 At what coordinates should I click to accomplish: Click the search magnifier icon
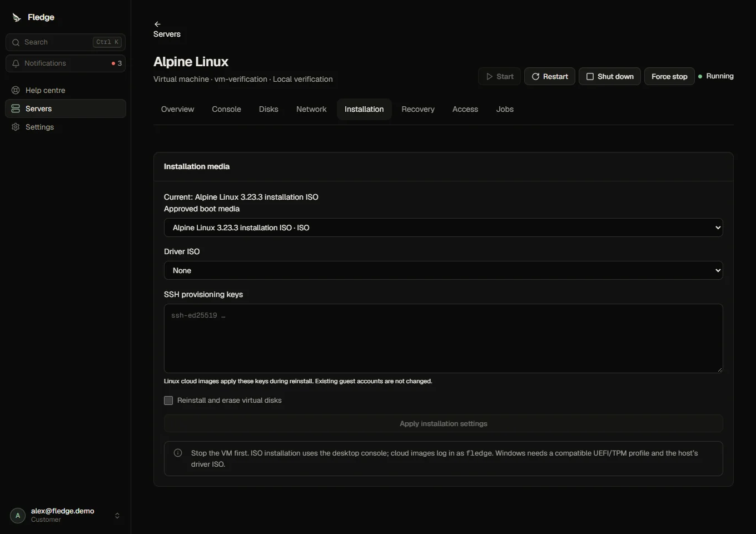tap(16, 42)
